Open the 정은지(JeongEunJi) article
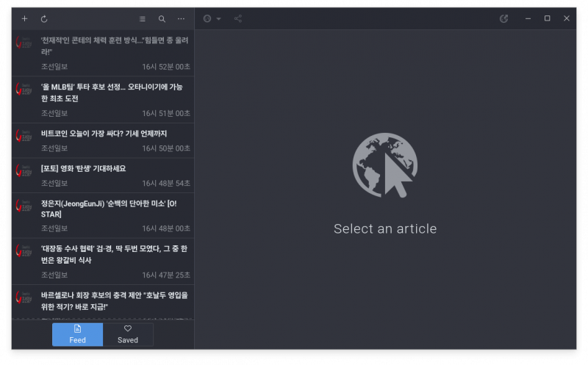Viewport: 588px width, 365px height. (103, 215)
